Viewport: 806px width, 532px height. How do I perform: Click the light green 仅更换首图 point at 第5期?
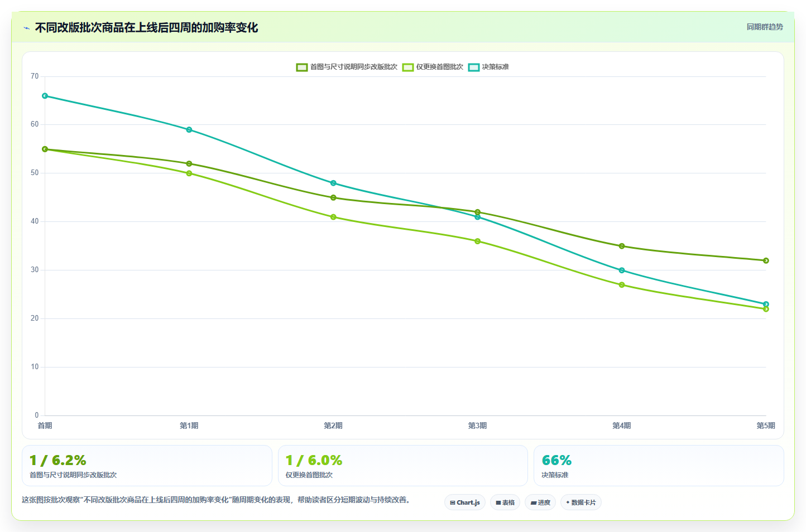tap(766, 309)
